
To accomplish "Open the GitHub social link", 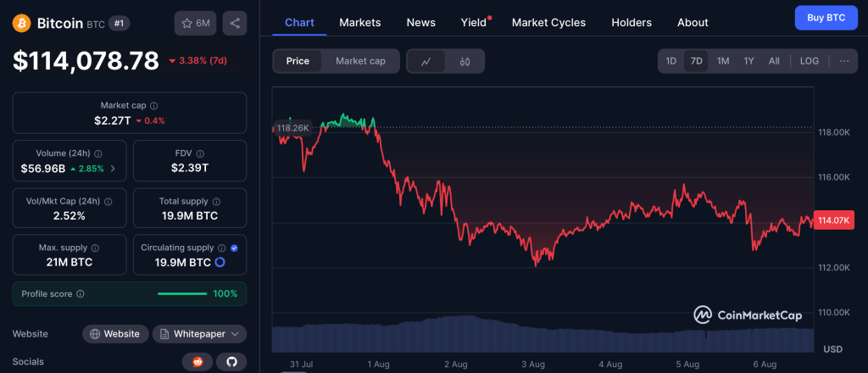I will click(231, 362).
